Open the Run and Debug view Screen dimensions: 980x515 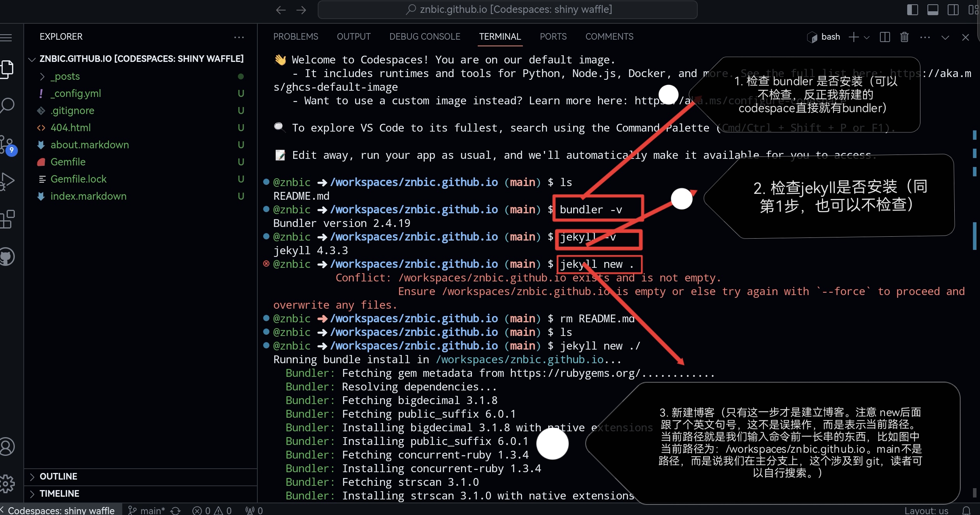[7, 181]
